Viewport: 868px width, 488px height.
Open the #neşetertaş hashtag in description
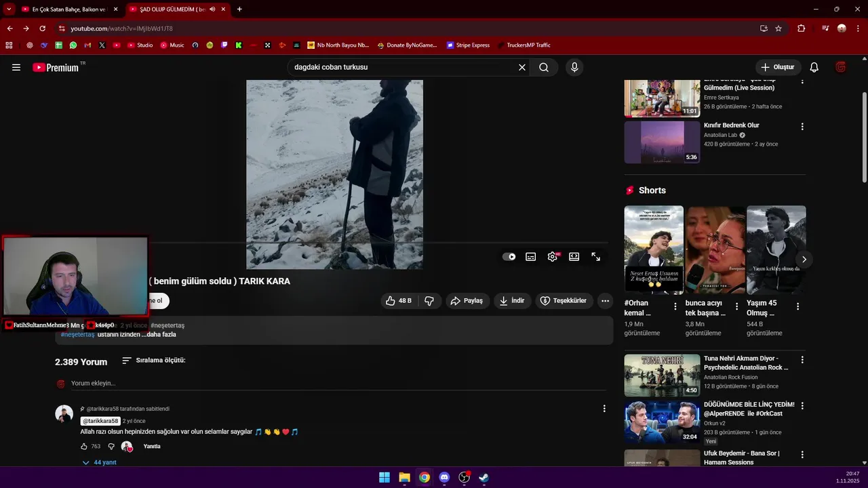77,335
